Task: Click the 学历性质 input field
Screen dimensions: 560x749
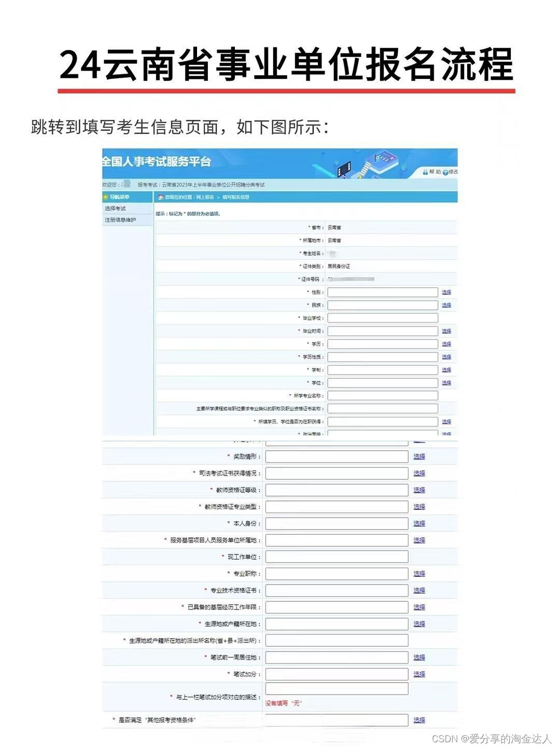Action: click(383, 357)
